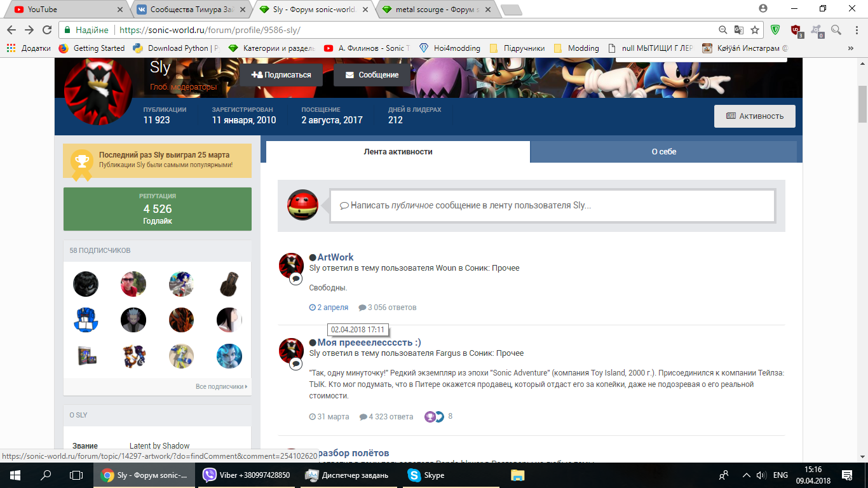Open the Chrome user profile icon
This screenshot has width=868, height=488.
[x=763, y=9]
